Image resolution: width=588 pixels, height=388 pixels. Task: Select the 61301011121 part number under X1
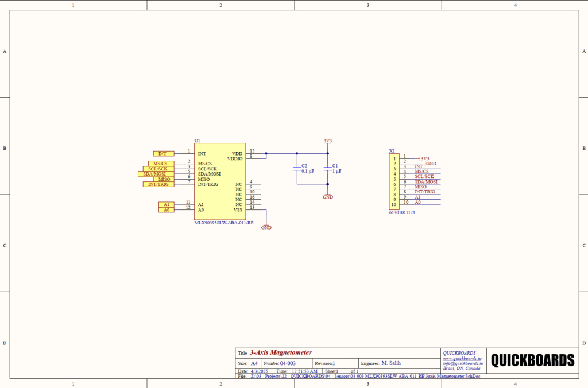[x=402, y=212]
